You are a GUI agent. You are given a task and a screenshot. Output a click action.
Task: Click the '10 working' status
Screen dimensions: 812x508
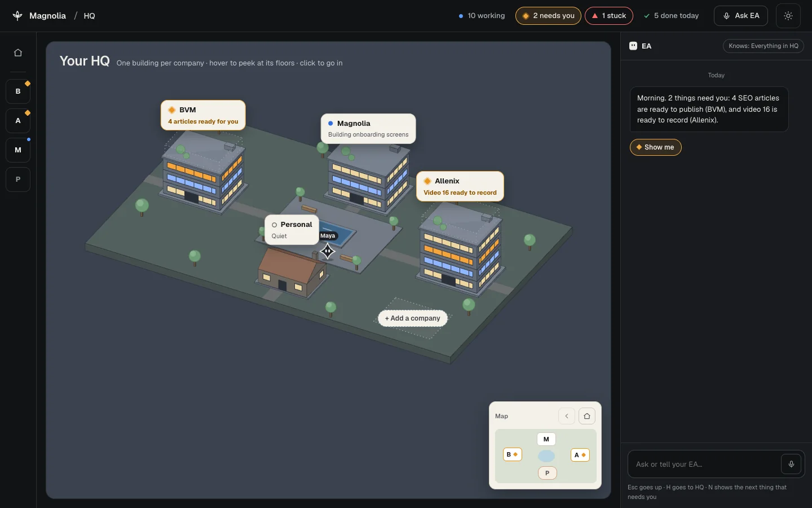point(482,16)
